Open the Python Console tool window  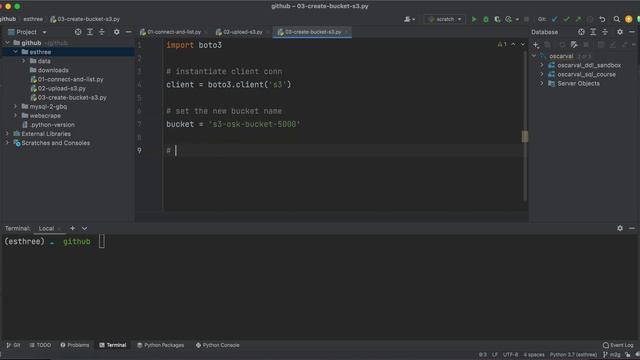(218, 345)
